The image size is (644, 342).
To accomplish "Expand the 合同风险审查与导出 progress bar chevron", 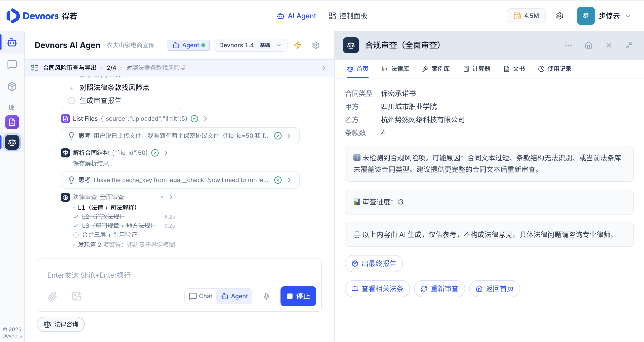I will coord(324,68).
